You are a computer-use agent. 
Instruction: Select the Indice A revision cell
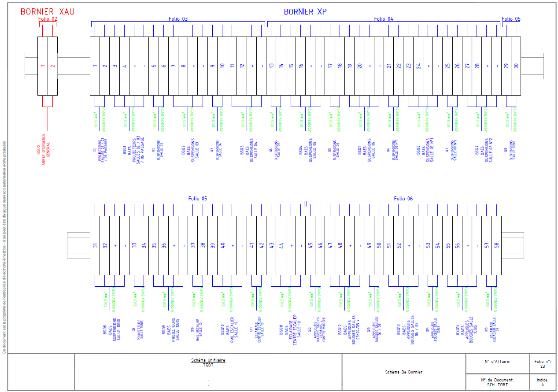pos(542,382)
